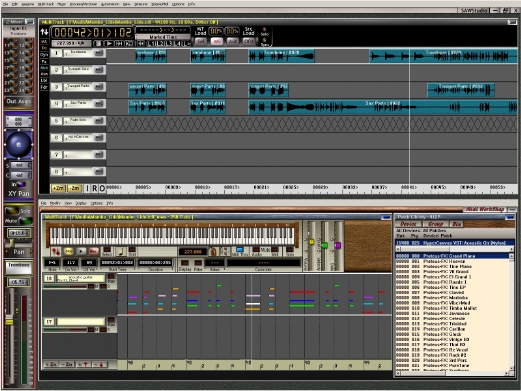Click the play button in Midi Workshop transport
Screen dimensions: 521x391
pyautogui.click(x=81, y=251)
